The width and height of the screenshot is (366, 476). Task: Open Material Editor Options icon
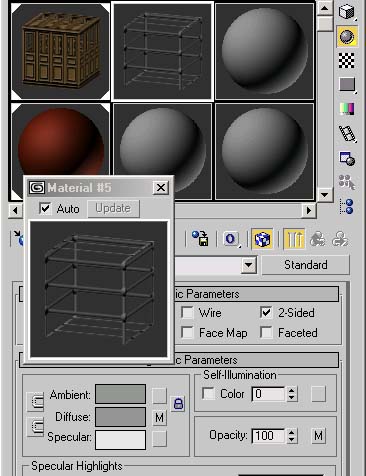[347, 158]
